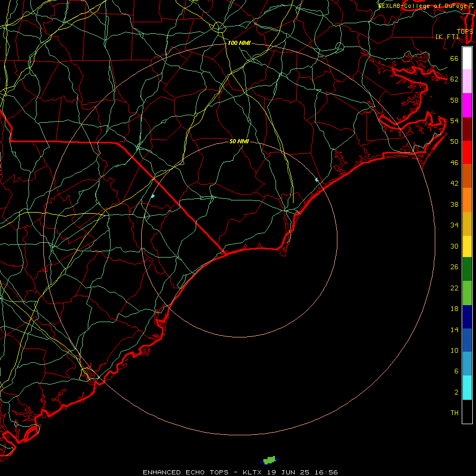Click the "58" scale label
This screenshot has height=476, width=476.
pos(454,100)
